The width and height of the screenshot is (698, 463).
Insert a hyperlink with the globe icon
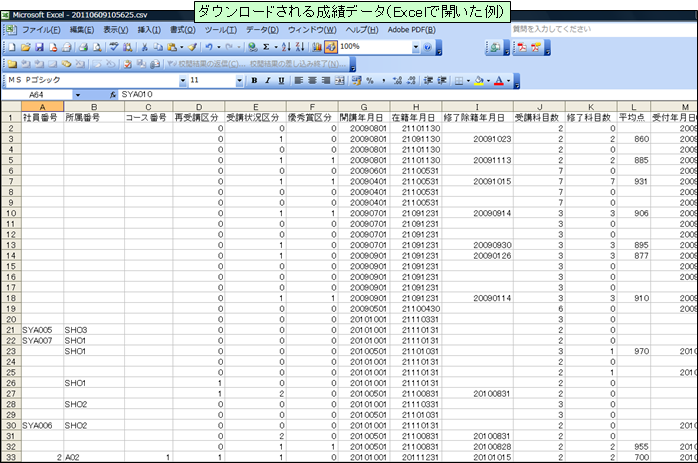[252, 47]
